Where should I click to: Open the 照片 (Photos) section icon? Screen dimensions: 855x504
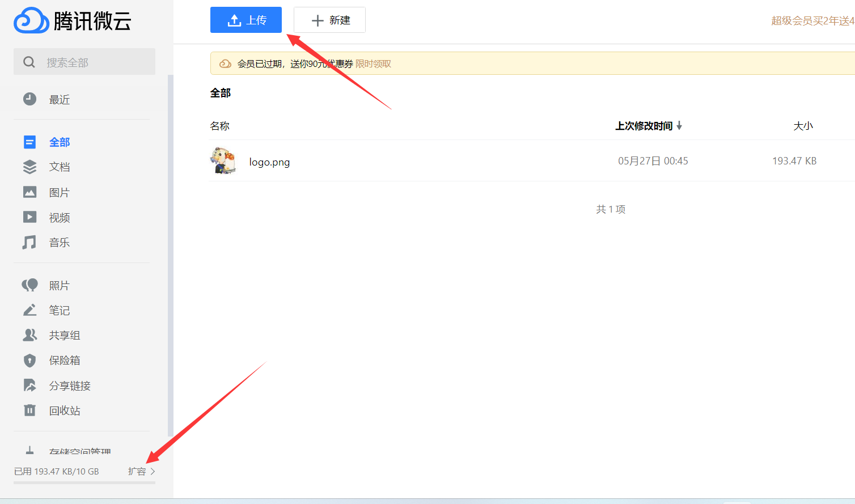point(29,285)
